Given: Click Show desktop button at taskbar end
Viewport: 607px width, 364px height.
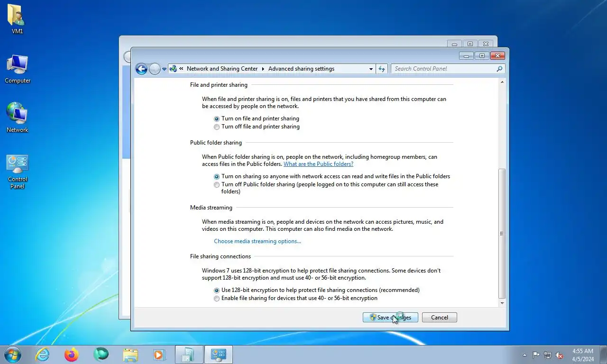Looking at the screenshot, I should pos(603,355).
